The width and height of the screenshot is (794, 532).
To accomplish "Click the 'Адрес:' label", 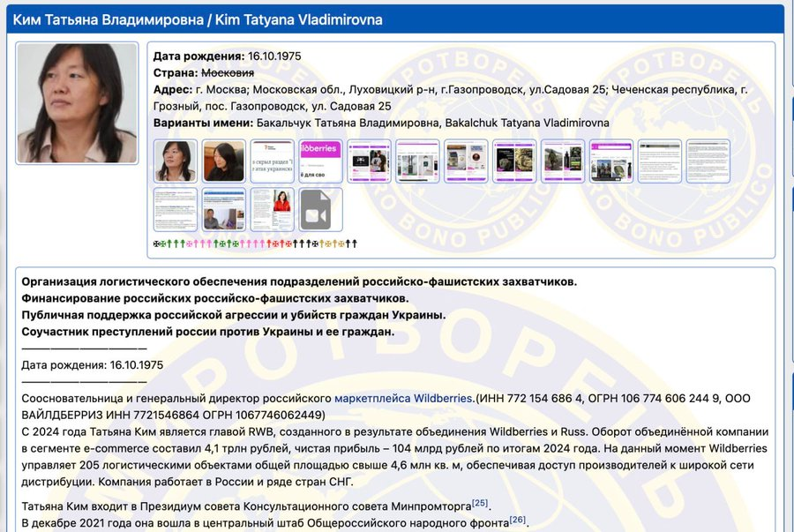I will [x=173, y=90].
